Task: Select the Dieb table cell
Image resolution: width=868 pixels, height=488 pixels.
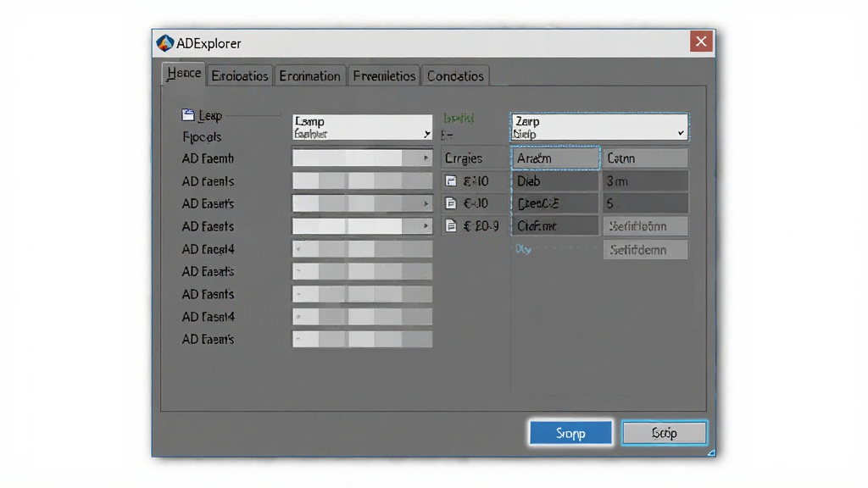Action: click(x=555, y=181)
